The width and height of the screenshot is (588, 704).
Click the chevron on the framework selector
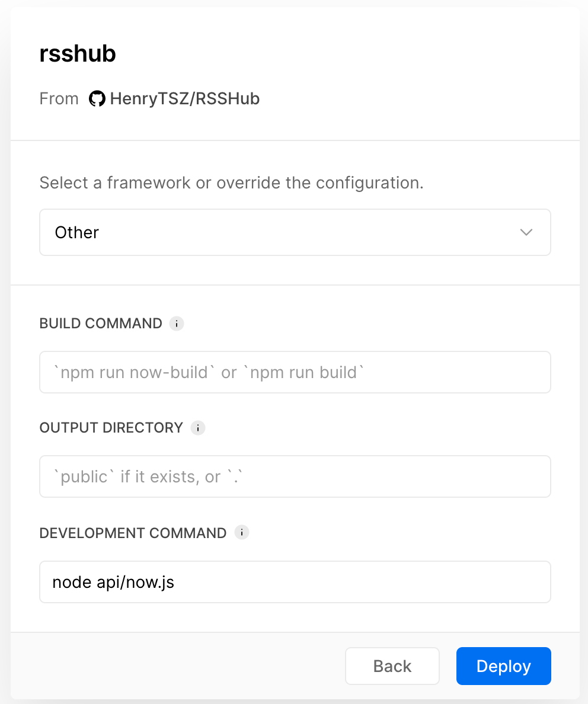tap(526, 232)
